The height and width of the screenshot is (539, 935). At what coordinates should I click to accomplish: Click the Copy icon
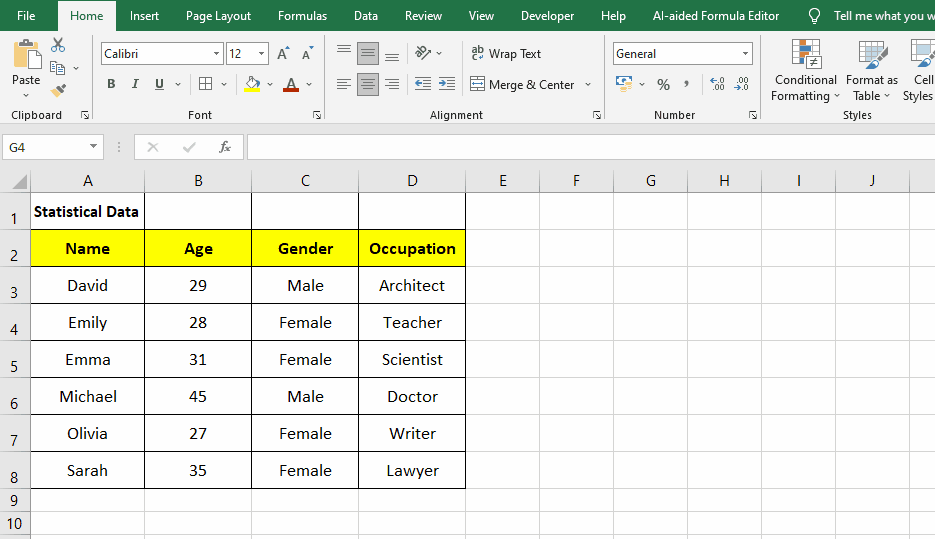(x=58, y=68)
